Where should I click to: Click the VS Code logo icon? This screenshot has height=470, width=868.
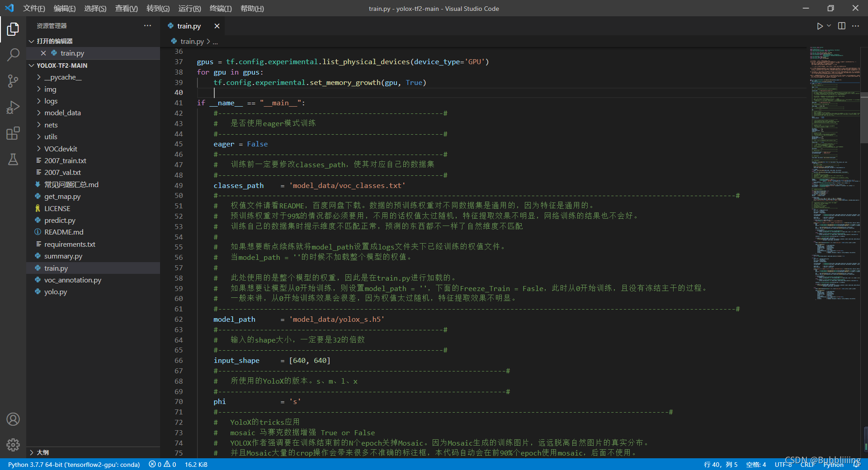pos(9,8)
